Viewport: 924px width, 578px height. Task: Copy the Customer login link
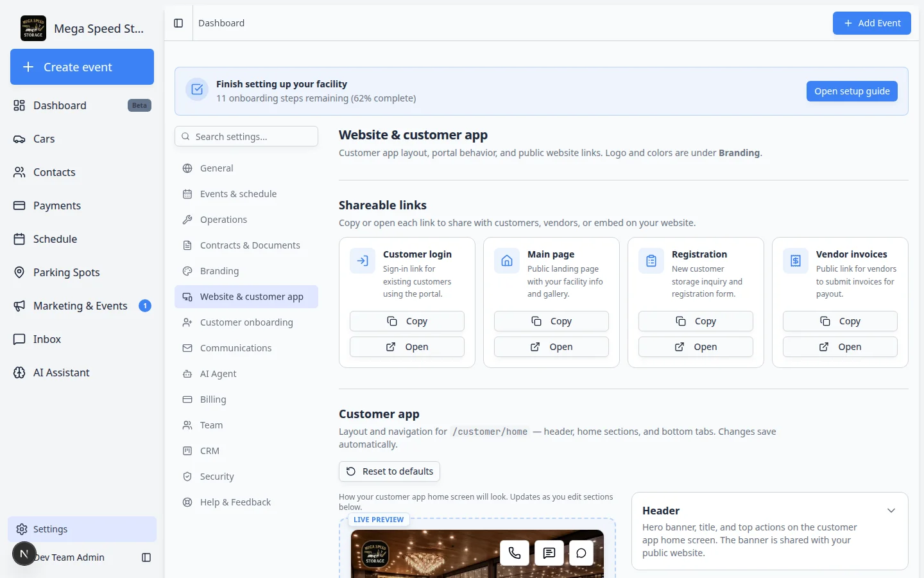click(x=407, y=321)
